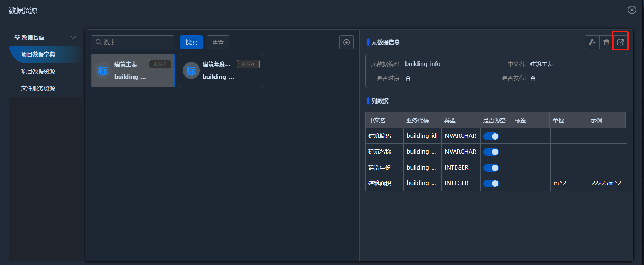Click the 中文名 column header
Screen dimensions: 644x265
coord(384,120)
